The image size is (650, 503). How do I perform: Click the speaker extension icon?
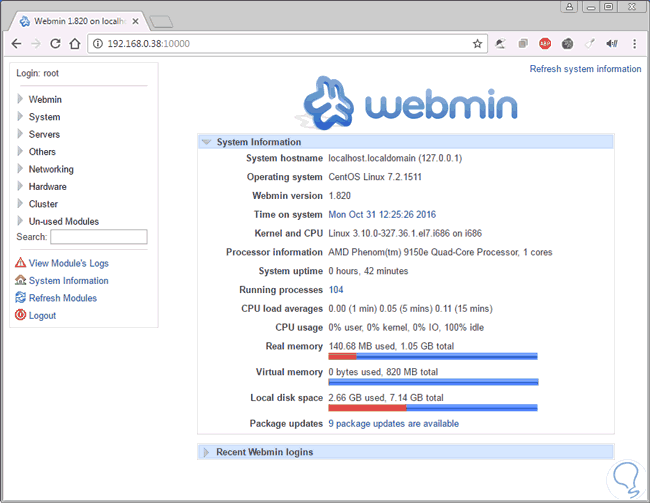612,43
